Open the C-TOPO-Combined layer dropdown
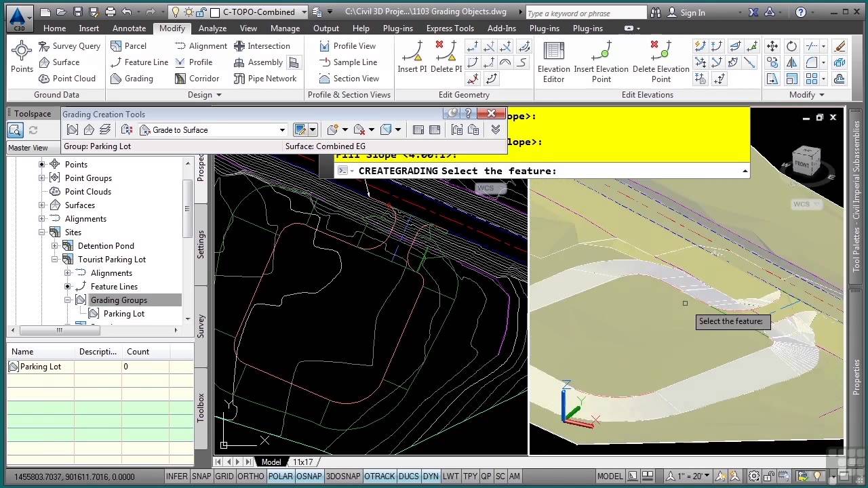Viewport: 868px width, 488px height. tap(304, 12)
